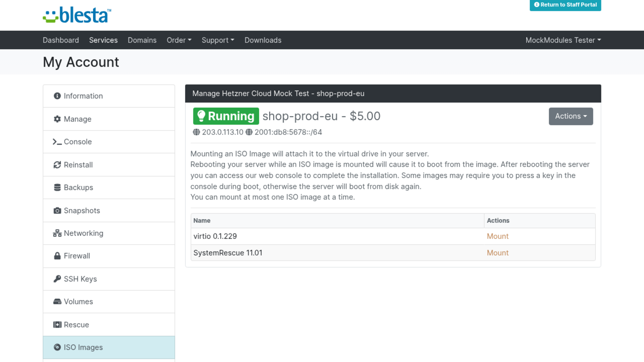Viewport: 644px width, 362px height.
Task: Click the Backups database icon
Action: tap(57, 187)
